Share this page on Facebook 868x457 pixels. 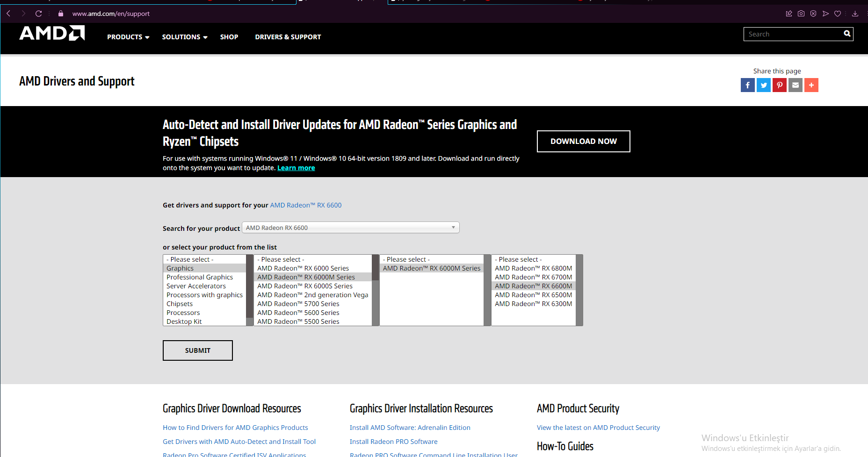748,85
